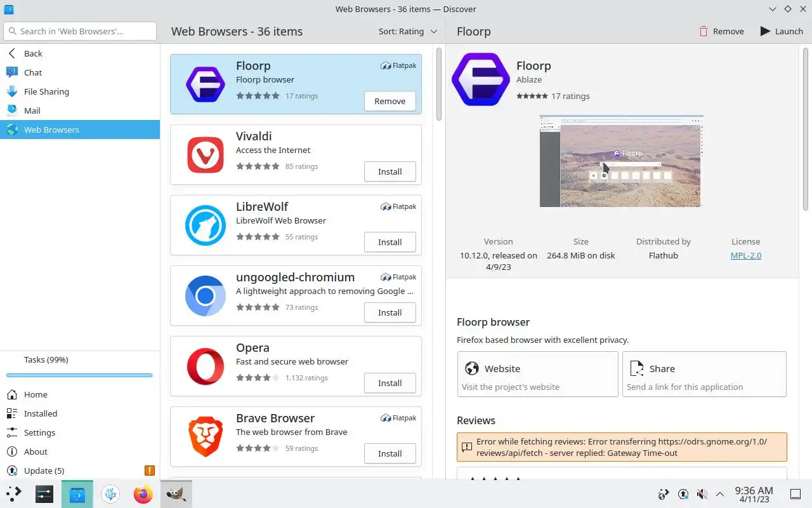Click the Installed icon in sidebar
Screen dimensions: 812x508
click(11, 413)
